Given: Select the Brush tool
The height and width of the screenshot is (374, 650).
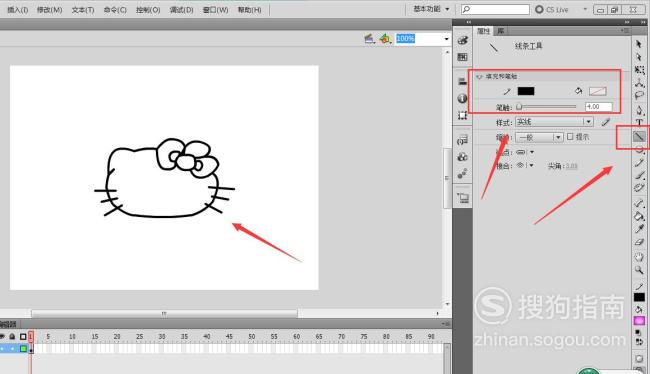Looking at the screenshot, I should click(639, 175).
